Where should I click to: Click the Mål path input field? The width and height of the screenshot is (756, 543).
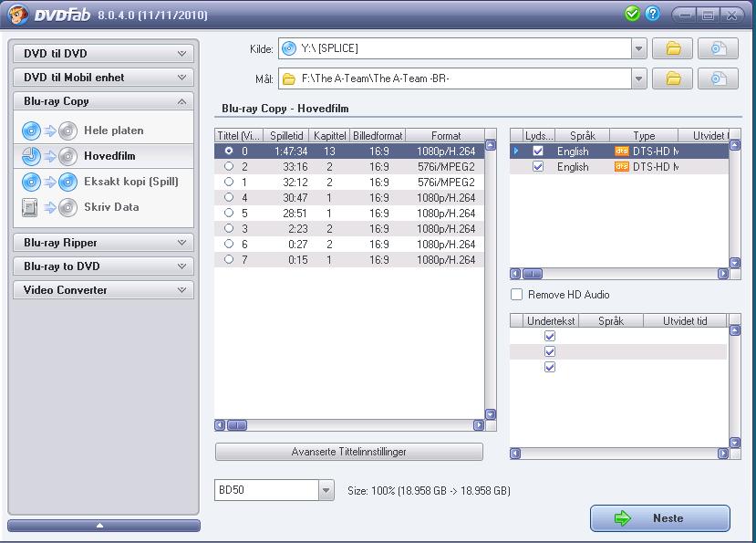tap(455, 78)
